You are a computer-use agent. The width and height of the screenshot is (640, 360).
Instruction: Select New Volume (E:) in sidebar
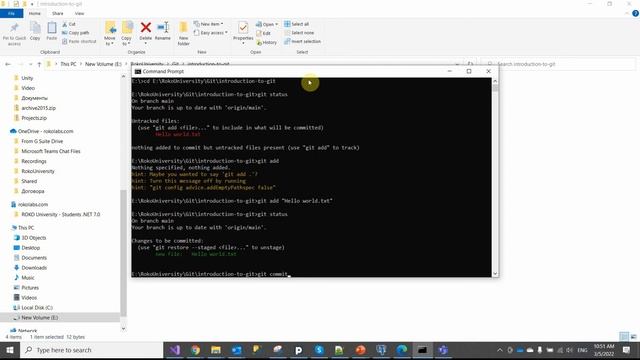[x=40, y=318]
